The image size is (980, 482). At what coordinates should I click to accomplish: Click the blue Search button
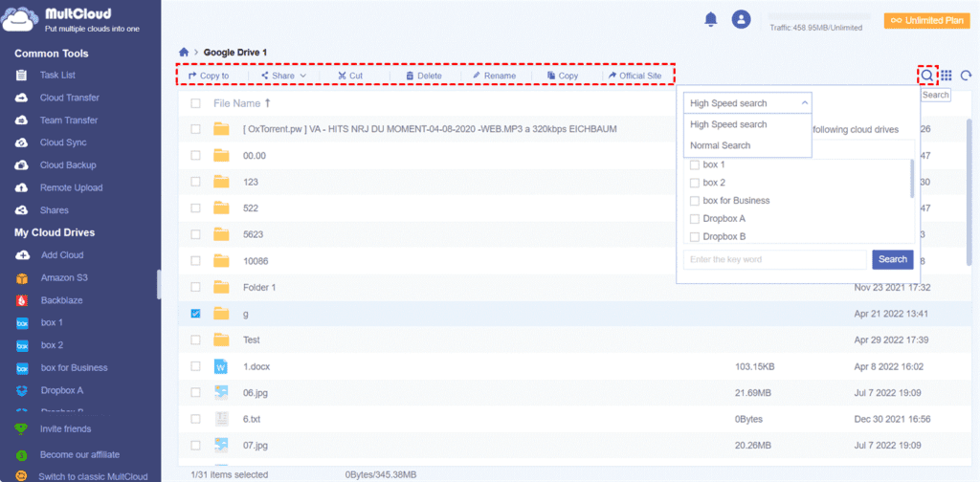[x=893, y=259]
